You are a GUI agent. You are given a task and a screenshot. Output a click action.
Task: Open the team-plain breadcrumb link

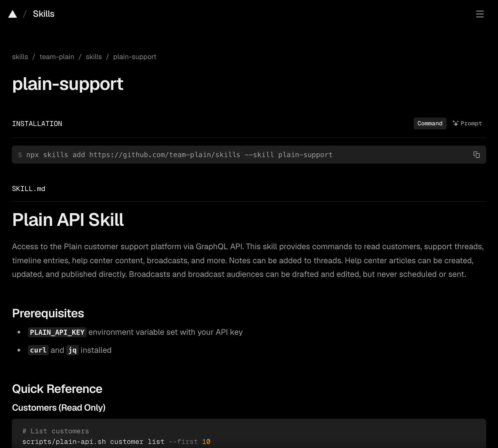click(x=57, y=57)
